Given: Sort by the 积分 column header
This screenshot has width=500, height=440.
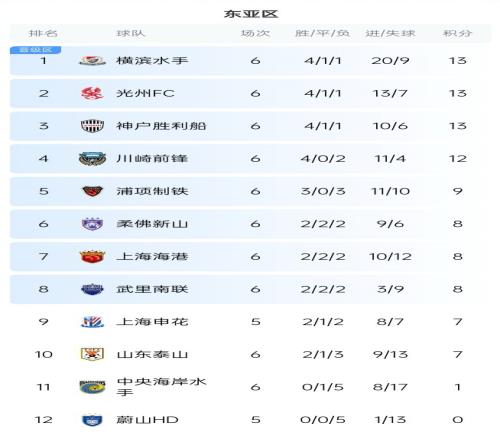Looking at the screenshot, I should click(x=457, y=33).
